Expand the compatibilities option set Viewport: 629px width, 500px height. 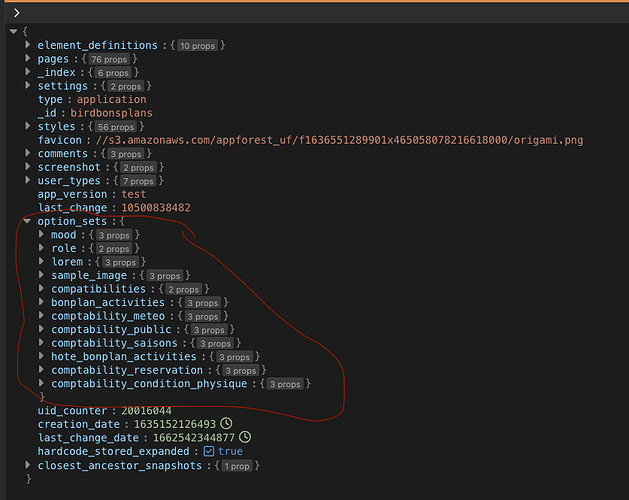pos(41,288)
